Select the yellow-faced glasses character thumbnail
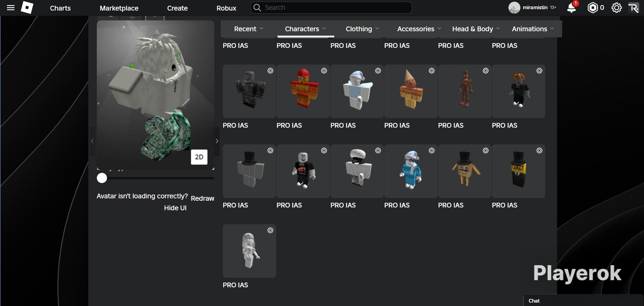Viewport: 644px width, 306px height. (x=519, y=171)
